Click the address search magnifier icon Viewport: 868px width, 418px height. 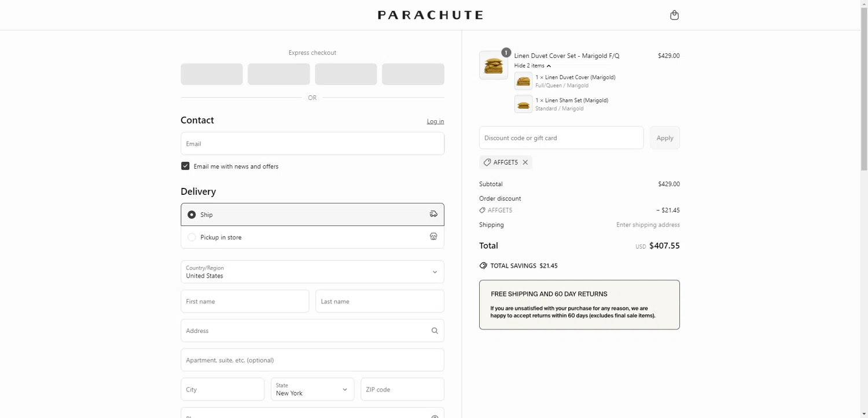pos(435,331)
